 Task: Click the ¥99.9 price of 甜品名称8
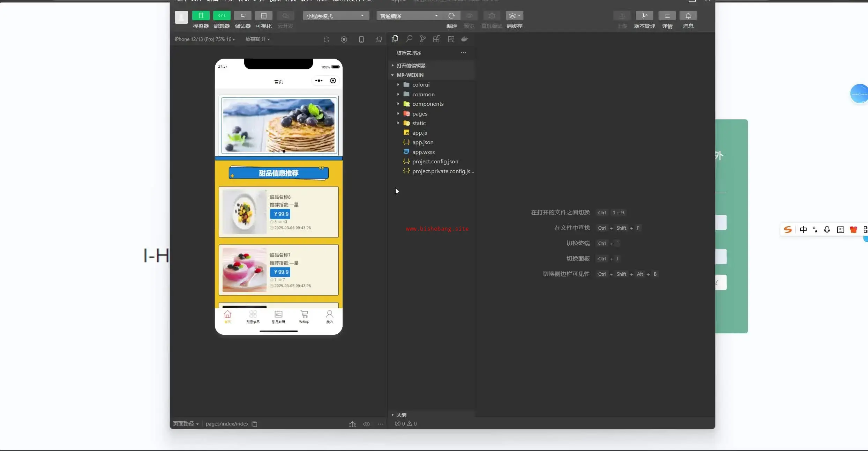click(280, 214)
